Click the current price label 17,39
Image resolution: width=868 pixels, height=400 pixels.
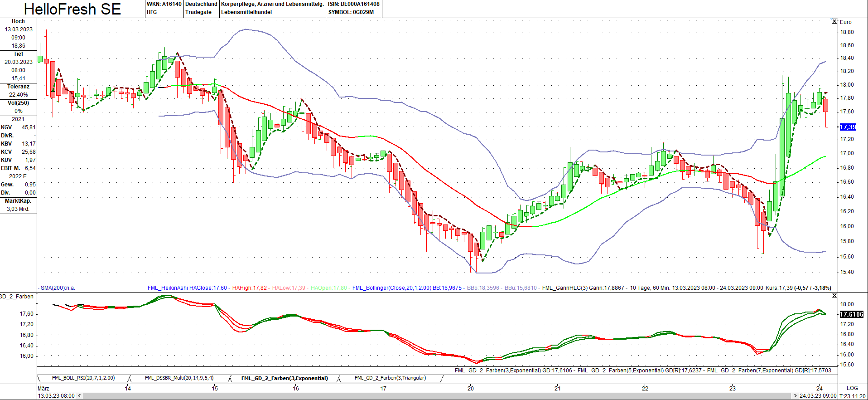point(848,127)
